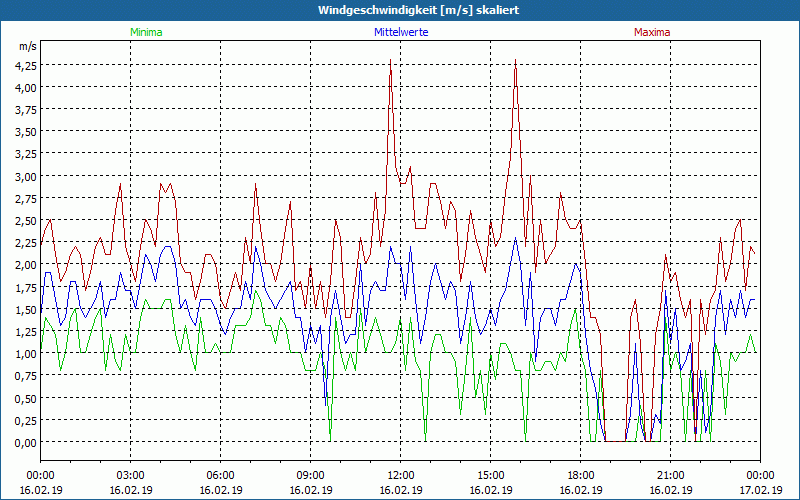The width and height of the screenshot is (800, 500).
Task: Click the 18:00 time axis label
Action: 581,476
